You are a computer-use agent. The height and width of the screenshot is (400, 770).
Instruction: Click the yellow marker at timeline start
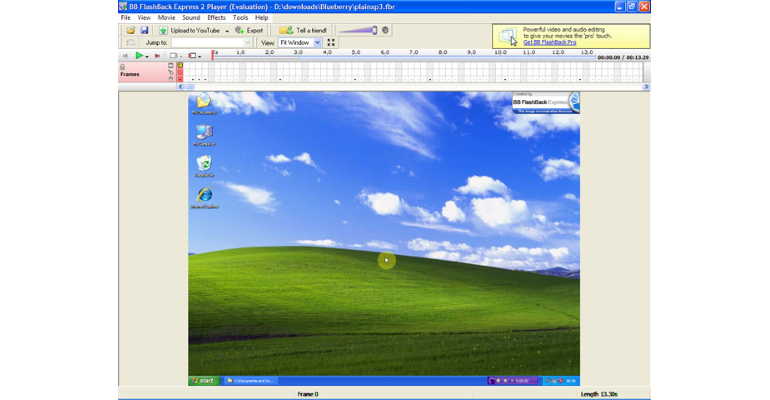point(180,65)
